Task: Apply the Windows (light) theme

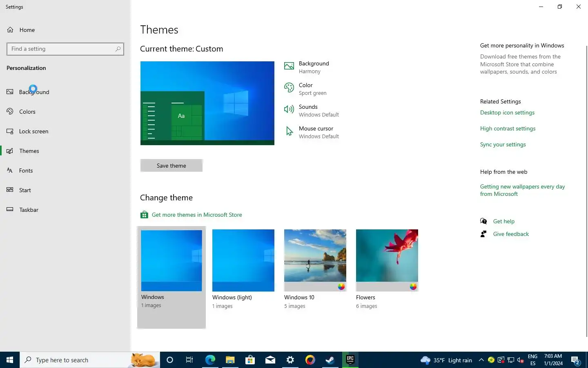Action: pos(243,269)
